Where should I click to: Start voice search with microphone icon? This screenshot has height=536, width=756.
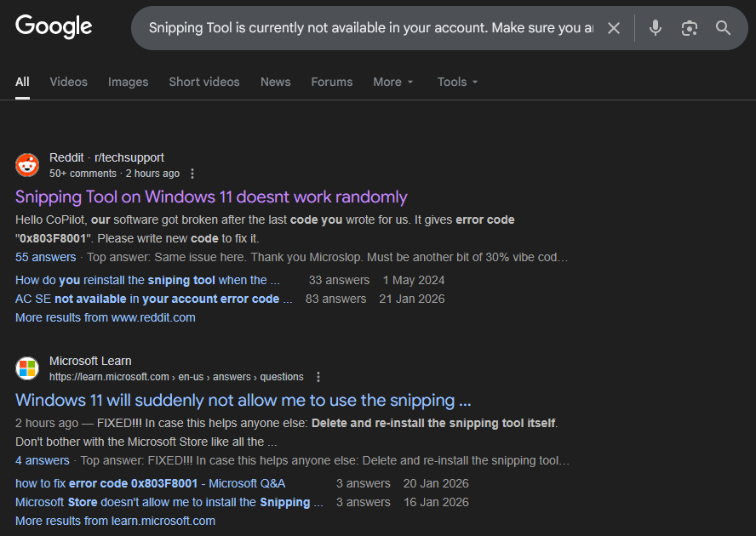tap(656, 28)
